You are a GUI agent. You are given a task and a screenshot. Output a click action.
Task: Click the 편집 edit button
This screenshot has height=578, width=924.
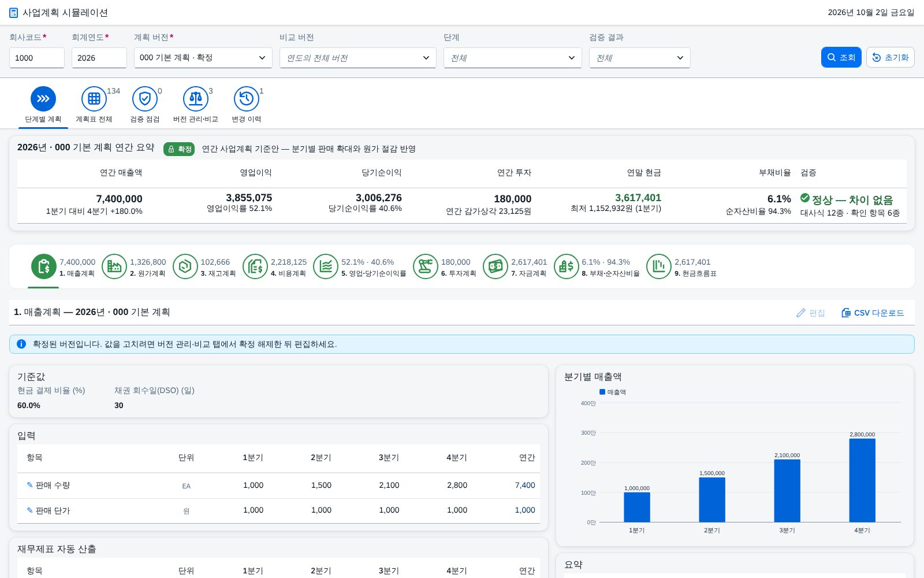tap(811, 313)
